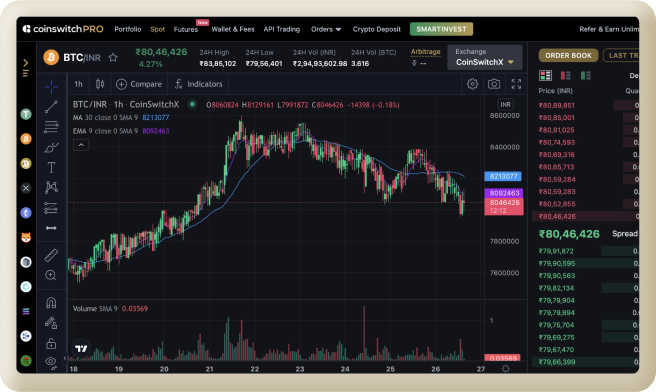Viewport: 656px width, 392px height.
Task: Select Solana coin in sidebar
Action: pyautogui.click(x=26, y=311)
